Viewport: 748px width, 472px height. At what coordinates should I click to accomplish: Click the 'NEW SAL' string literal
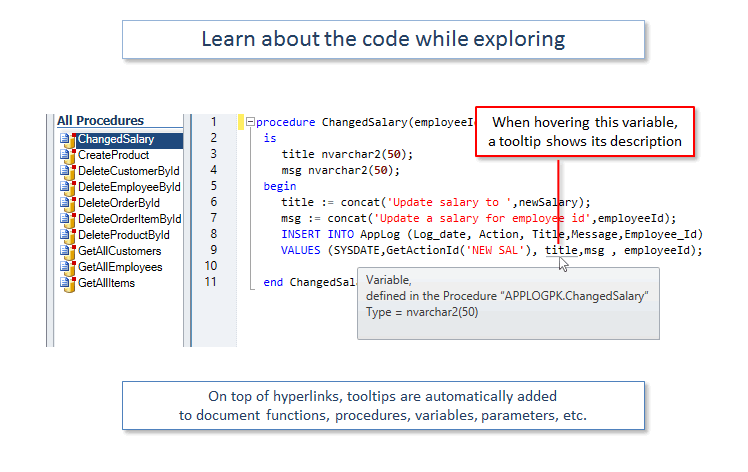(x=495, y=250)
